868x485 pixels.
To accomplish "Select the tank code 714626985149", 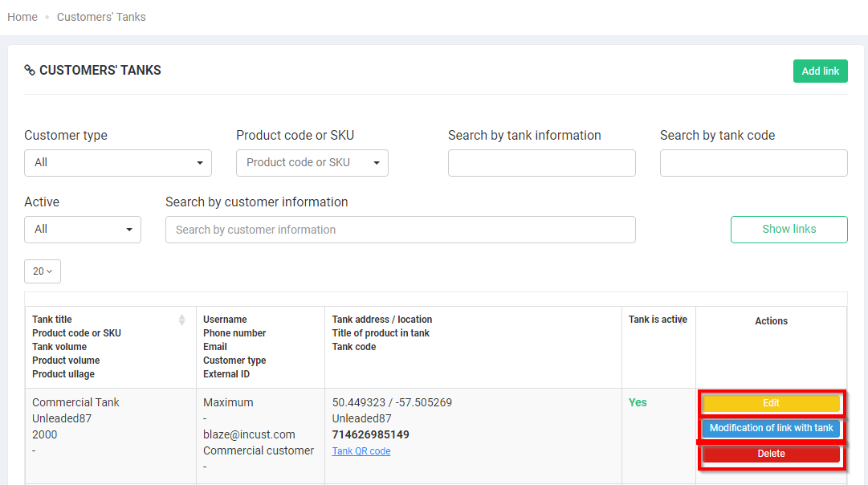I will click(370, 434).
